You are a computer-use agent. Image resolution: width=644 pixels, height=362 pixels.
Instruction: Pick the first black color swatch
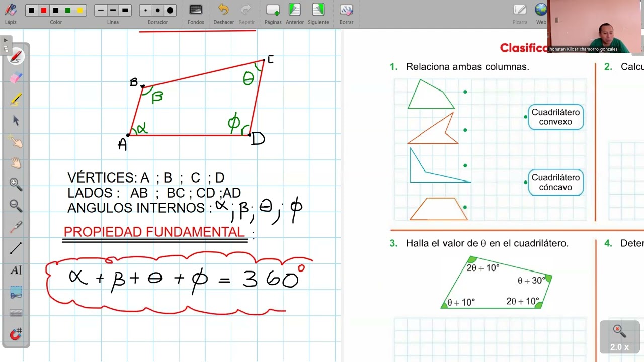(x=32, y=10)
